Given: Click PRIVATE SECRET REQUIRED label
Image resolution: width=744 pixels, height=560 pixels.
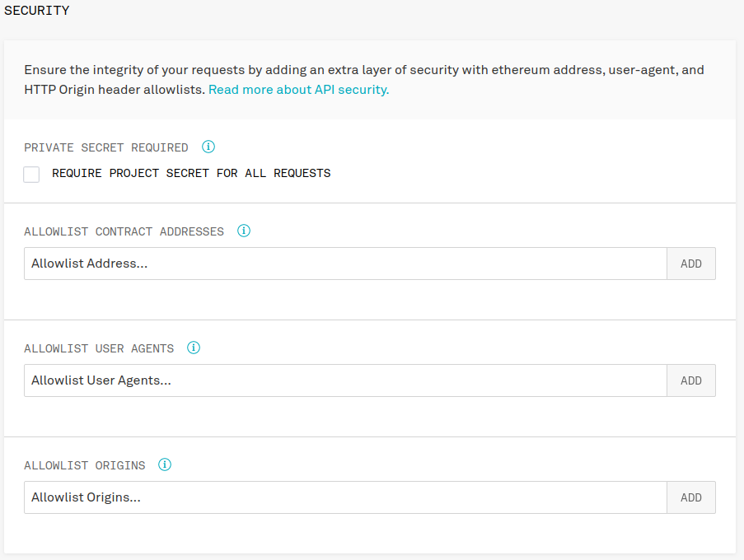Looking at the screenshot, I should point(106,147).
